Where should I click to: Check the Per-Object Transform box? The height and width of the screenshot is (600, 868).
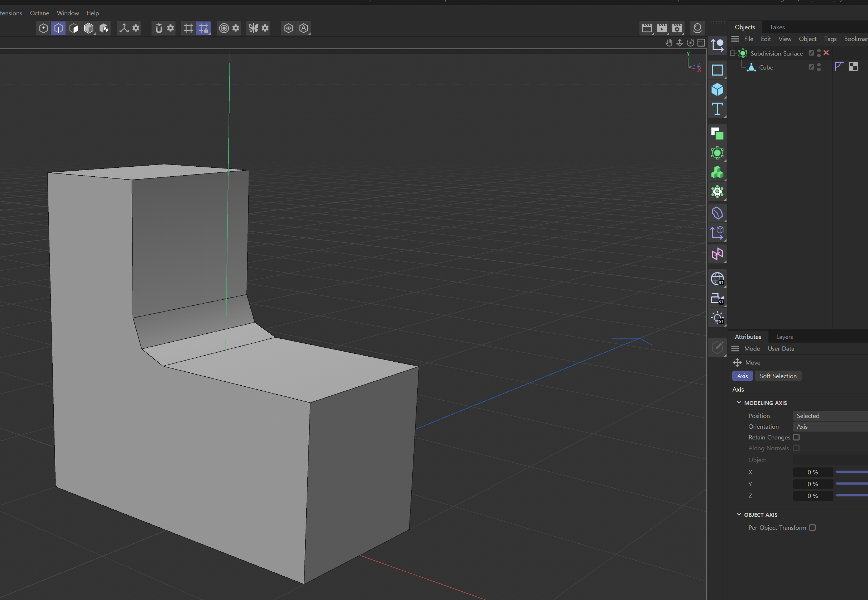812,528
